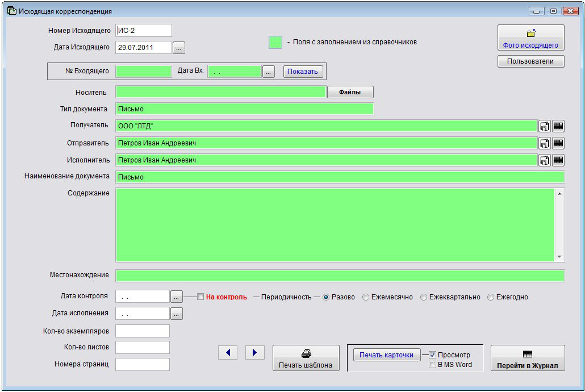The height and width of the screenshot is (392, 585).
Task: Select the Ежемесячно radio button
Action: 366,297
